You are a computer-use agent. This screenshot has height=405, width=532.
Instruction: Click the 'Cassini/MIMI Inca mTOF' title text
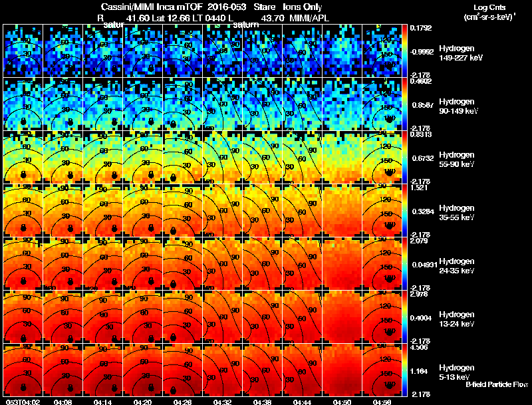click(x=152, y=7)
